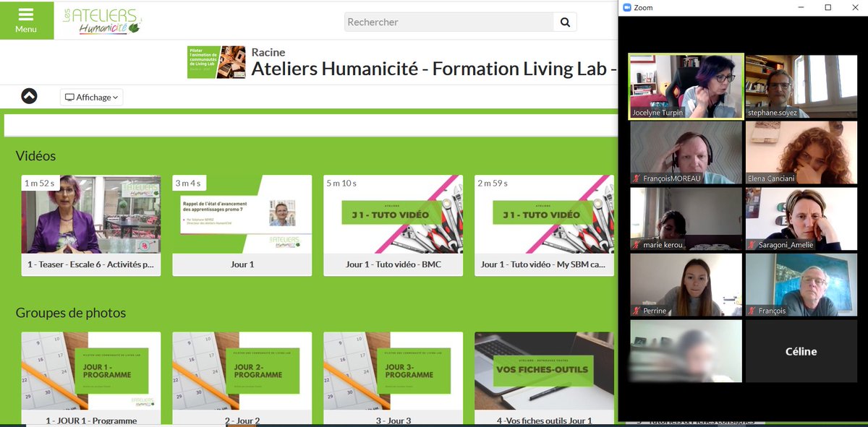Open the Jour 3 Programme photo group
The width and height of the screenshot is (868, 427).
click(x=393, y=371)
